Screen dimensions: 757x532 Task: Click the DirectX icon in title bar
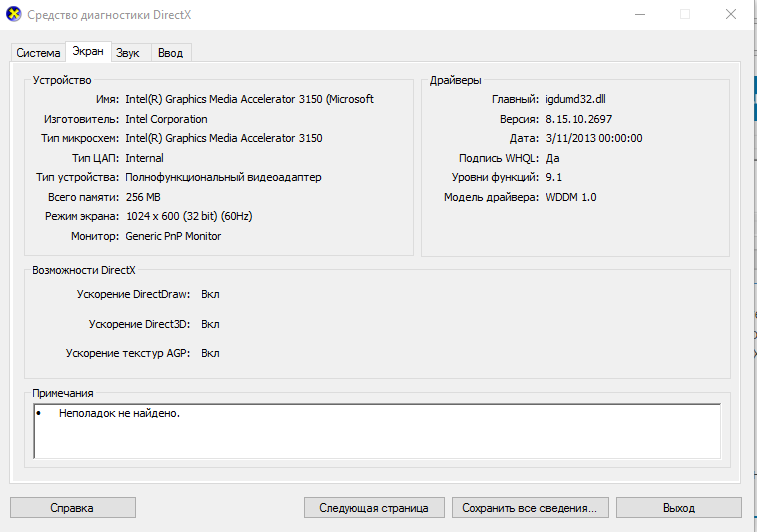pos(13,15)
